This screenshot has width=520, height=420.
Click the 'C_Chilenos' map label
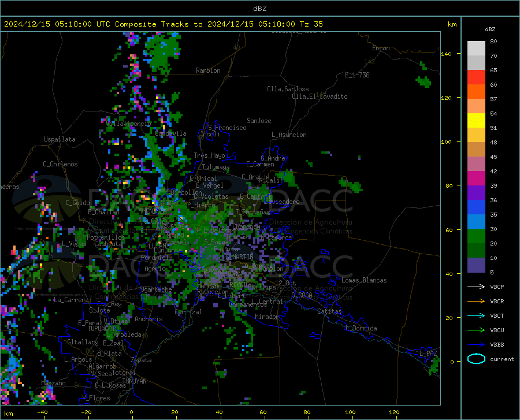point(60,164)
